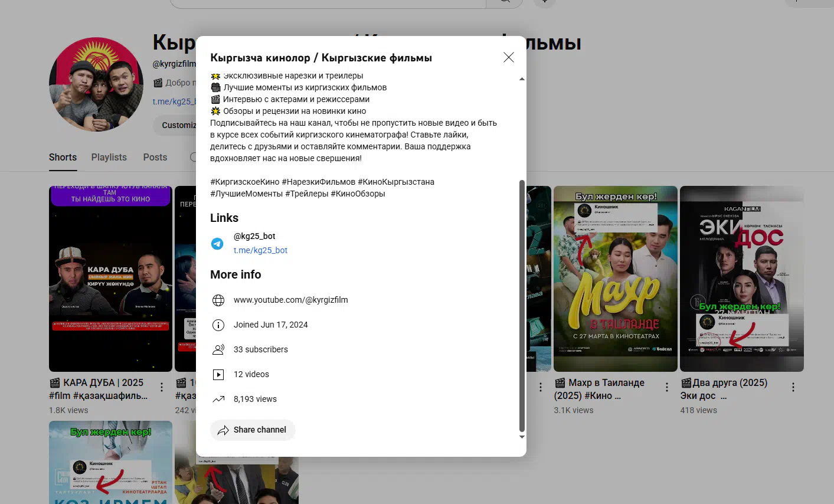Click the subscribers icon in More info
This screenshot has width=834, height=504.
(218, 350)
